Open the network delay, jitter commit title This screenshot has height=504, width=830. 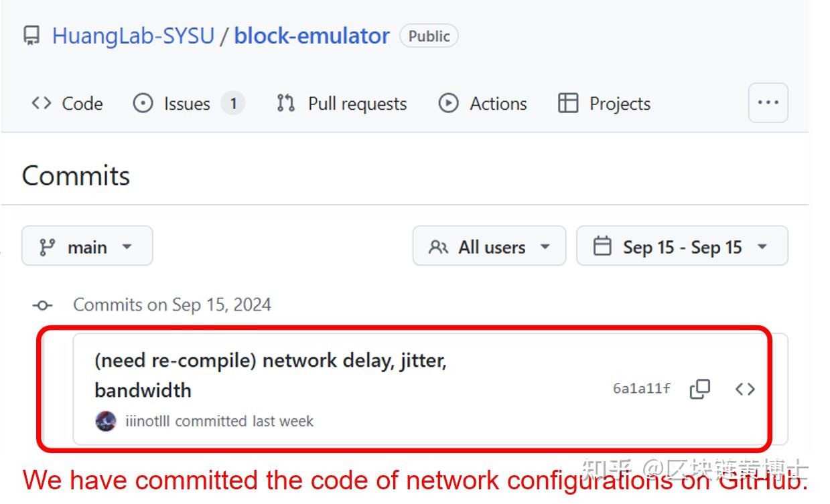[x=271, y=361]
